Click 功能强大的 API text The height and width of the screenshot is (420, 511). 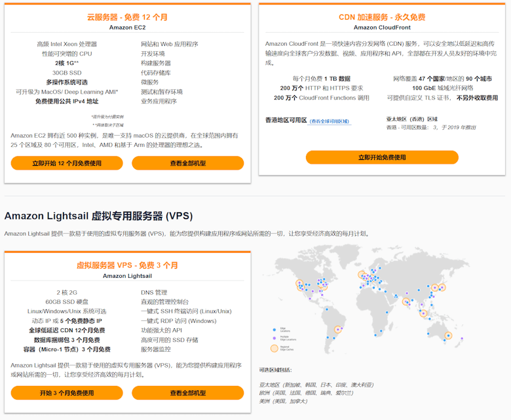coord(161,330)
